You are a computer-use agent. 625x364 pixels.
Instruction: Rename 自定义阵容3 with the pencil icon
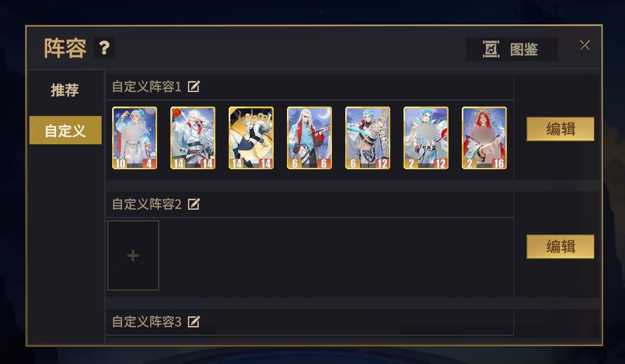point(194,322)
